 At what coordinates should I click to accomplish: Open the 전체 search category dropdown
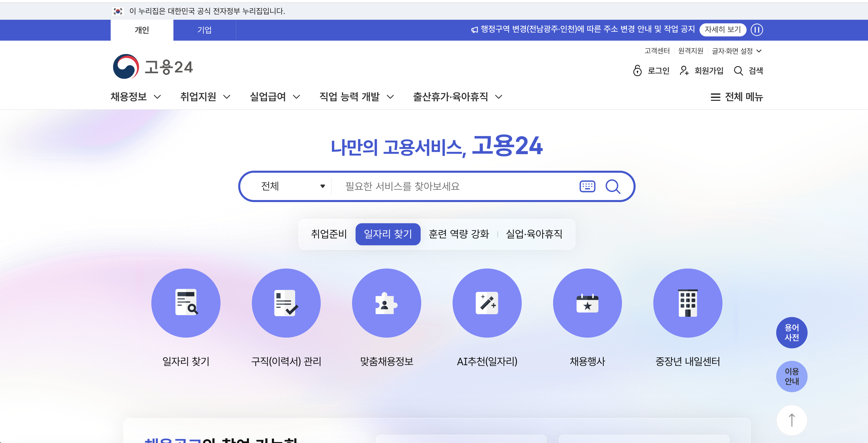(x=293, y=186)
